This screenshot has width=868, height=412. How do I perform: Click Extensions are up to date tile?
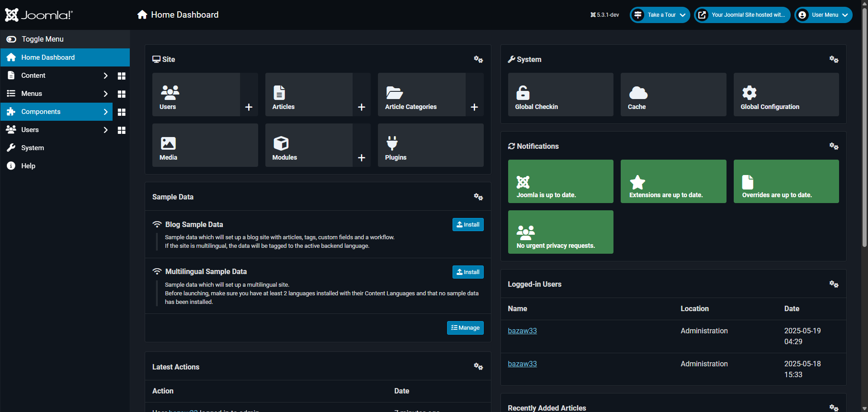[x=673, y=181]
